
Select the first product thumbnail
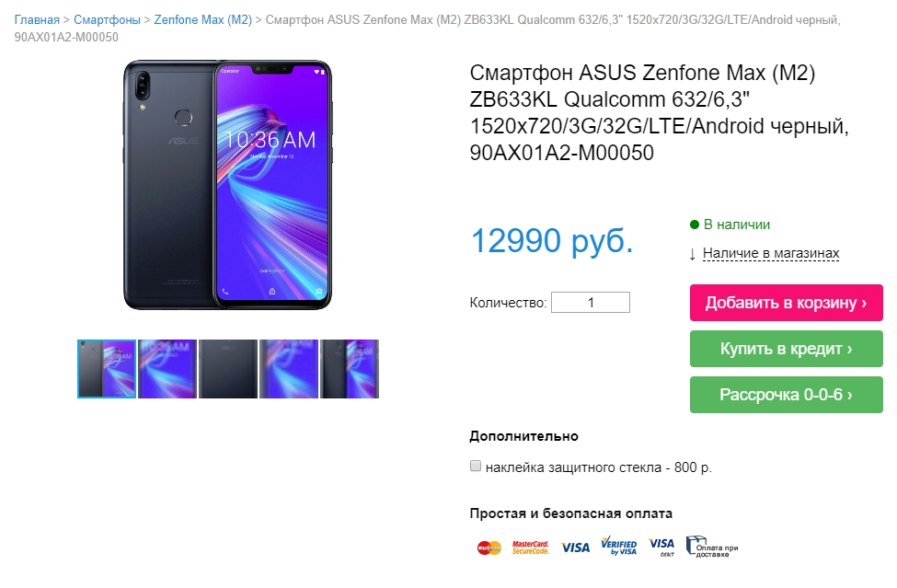(107, 369)
